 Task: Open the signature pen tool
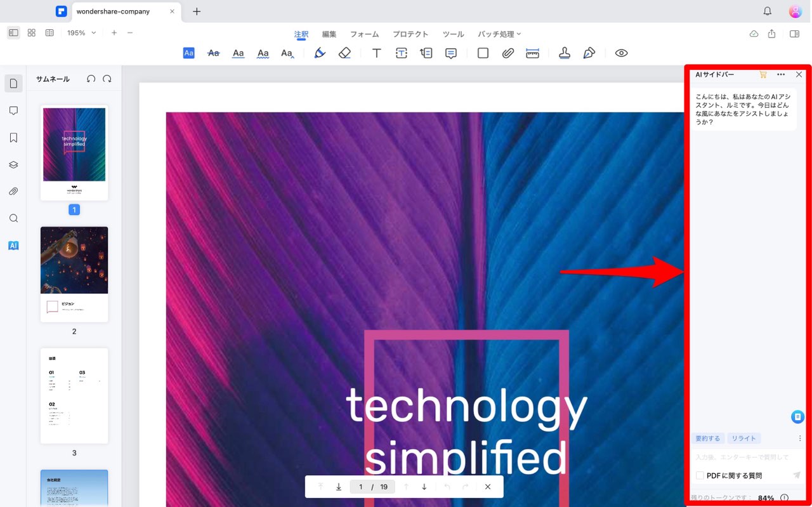point(589,53)
